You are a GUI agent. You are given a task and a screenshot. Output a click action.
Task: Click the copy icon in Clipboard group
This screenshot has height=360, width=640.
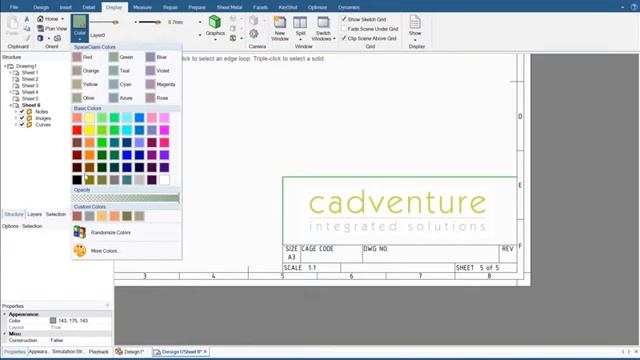(x=27, y=29)
